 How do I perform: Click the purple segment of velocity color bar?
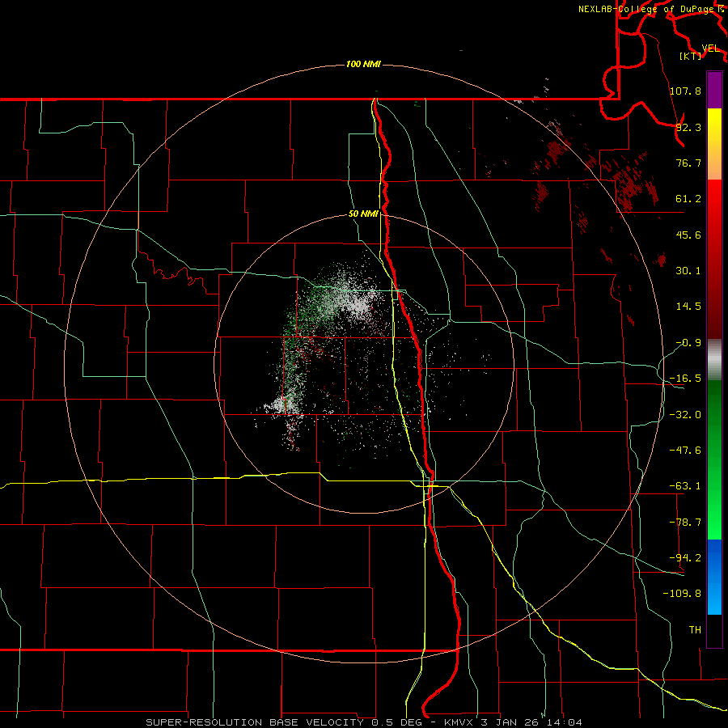714,90
